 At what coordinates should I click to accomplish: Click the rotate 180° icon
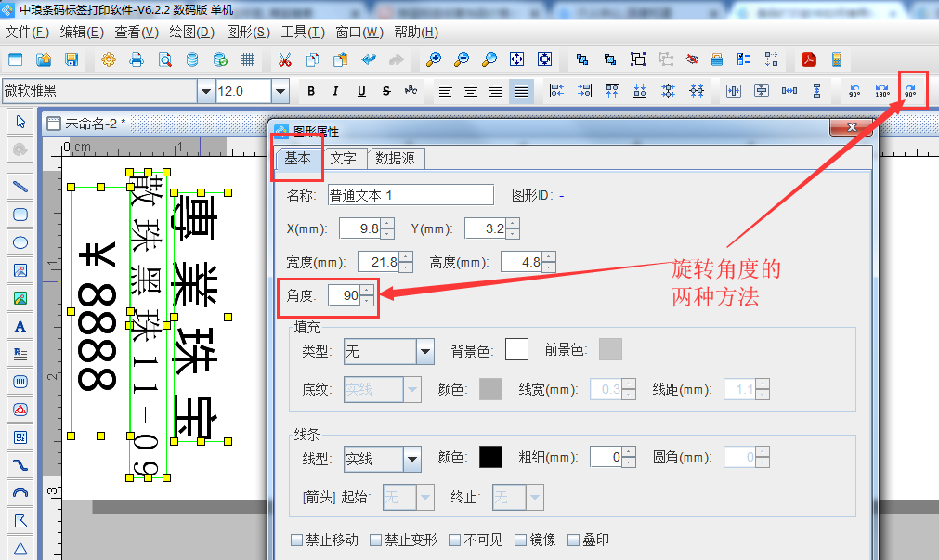click(x=882, y=91)
